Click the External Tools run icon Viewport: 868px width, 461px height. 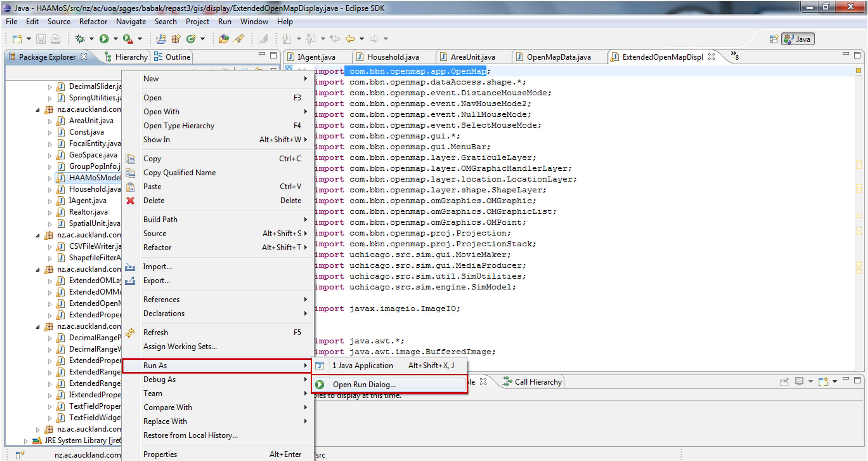click(128, 39)
